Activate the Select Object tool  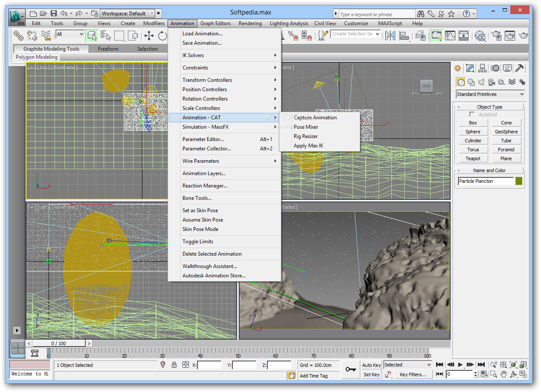tap(91, 35)
